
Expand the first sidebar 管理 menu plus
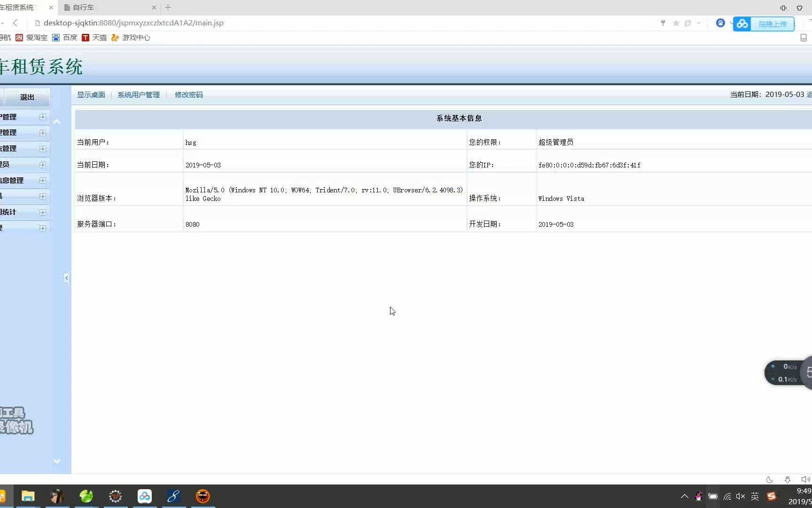click(x=43, y=117)
